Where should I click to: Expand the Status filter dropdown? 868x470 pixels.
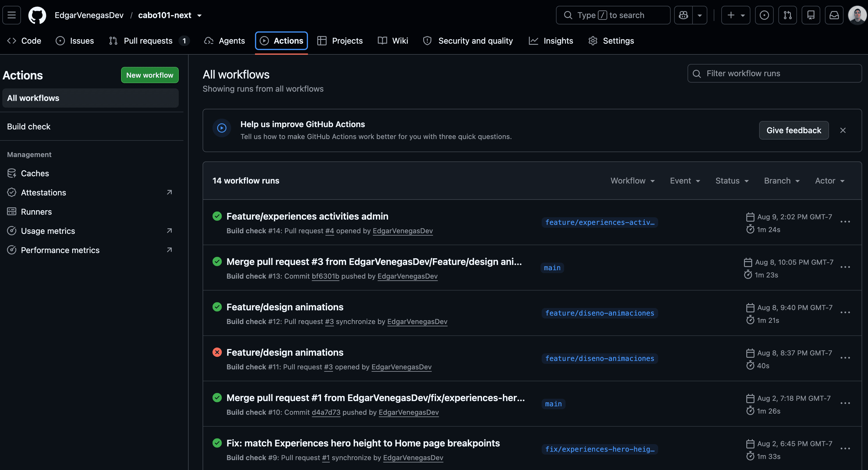click(x=732, y=181)
